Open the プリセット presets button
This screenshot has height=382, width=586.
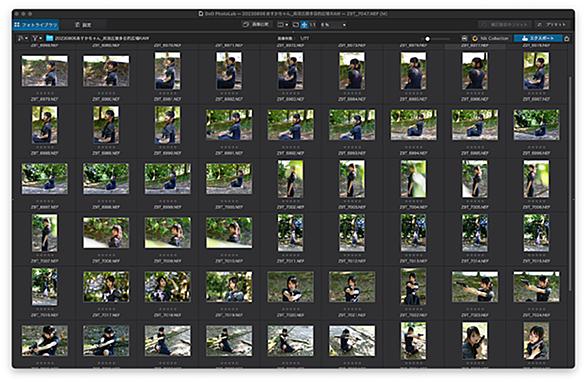tap(552, 25)
